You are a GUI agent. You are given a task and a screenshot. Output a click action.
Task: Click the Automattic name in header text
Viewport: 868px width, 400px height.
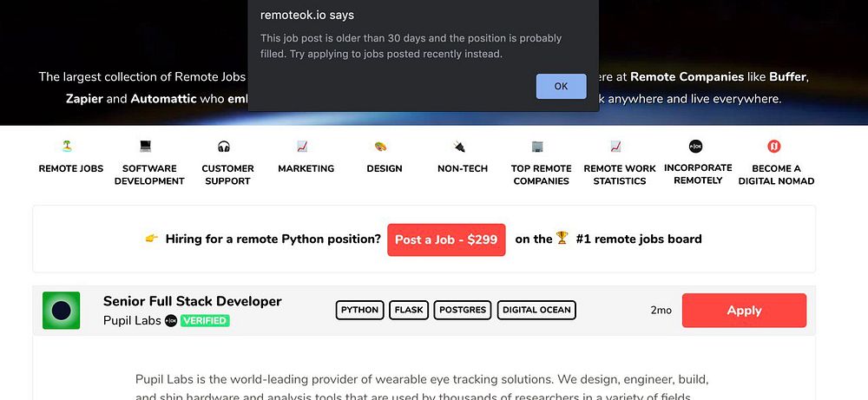tap(163, 100)
